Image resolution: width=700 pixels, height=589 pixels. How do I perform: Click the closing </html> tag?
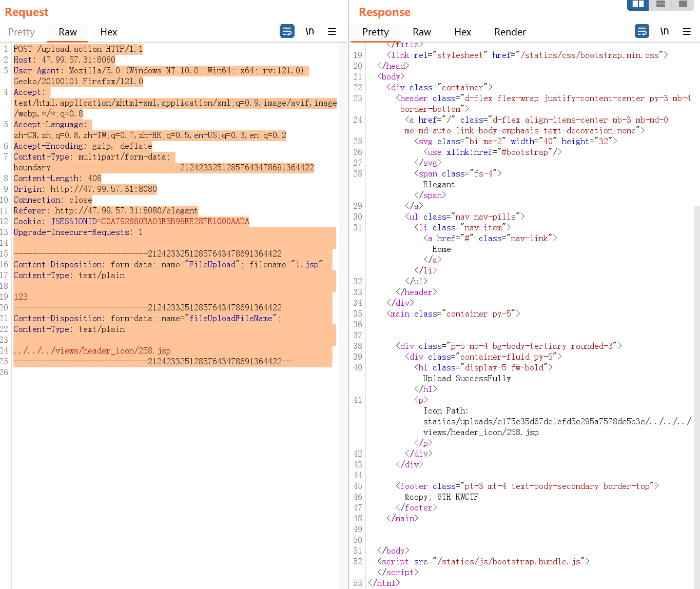(384, 583)
